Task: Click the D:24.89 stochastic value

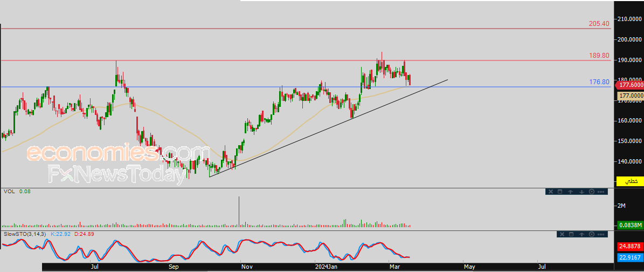Action: 85,234
